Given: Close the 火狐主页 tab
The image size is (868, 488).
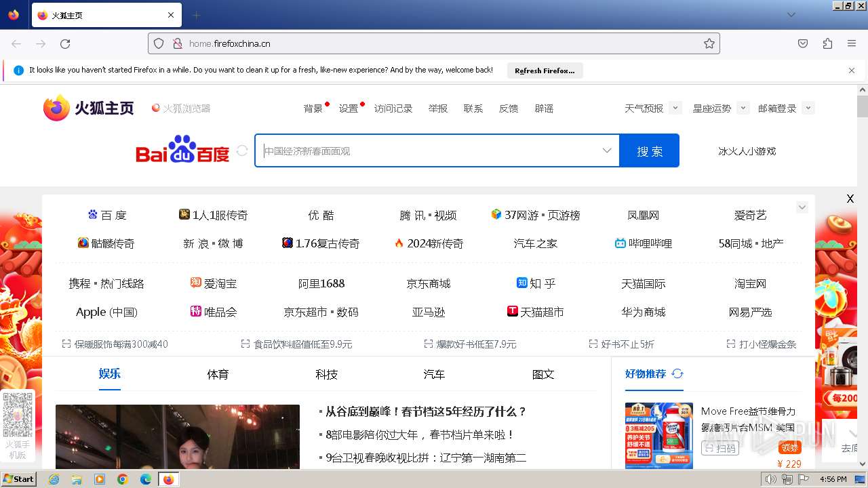Looking at the screenshot, I should (x=171, y=15).
